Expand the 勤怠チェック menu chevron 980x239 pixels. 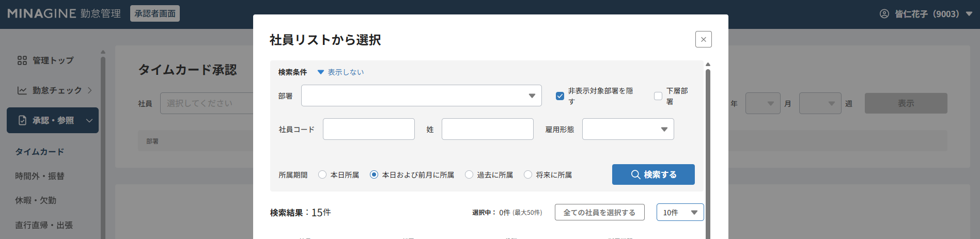coord(90,90)
